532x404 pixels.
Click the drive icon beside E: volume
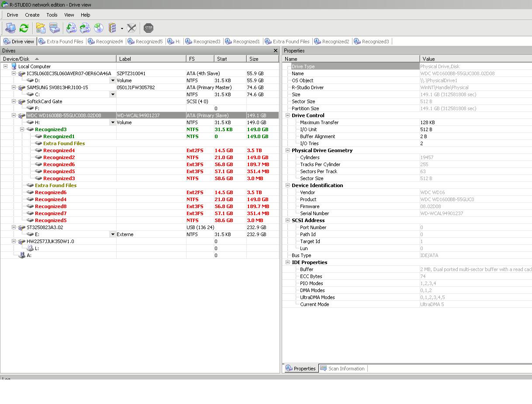pos(30,234)
